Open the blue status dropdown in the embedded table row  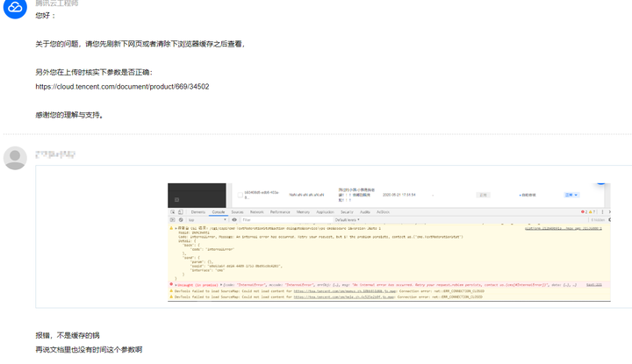click(x=571, y=195)
